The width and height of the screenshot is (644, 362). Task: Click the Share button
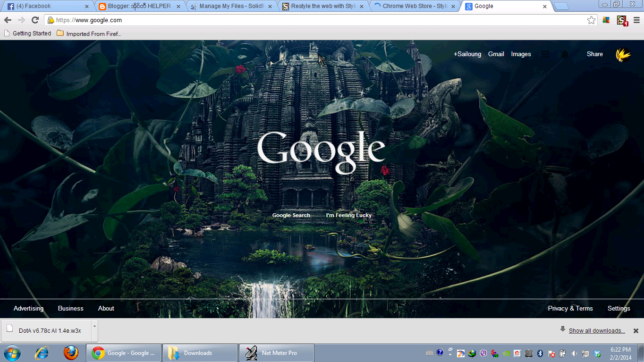[x=595, y=54]
